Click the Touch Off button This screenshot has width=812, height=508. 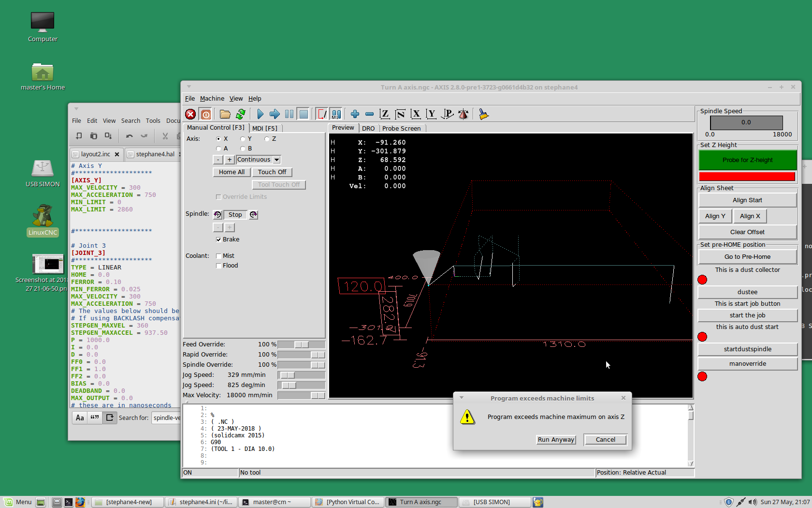coord(272,172)
